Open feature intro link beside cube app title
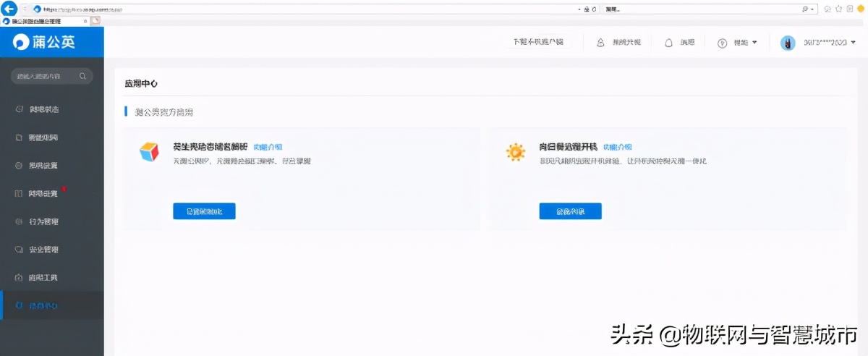868x356 pixels. coord(266,147)
